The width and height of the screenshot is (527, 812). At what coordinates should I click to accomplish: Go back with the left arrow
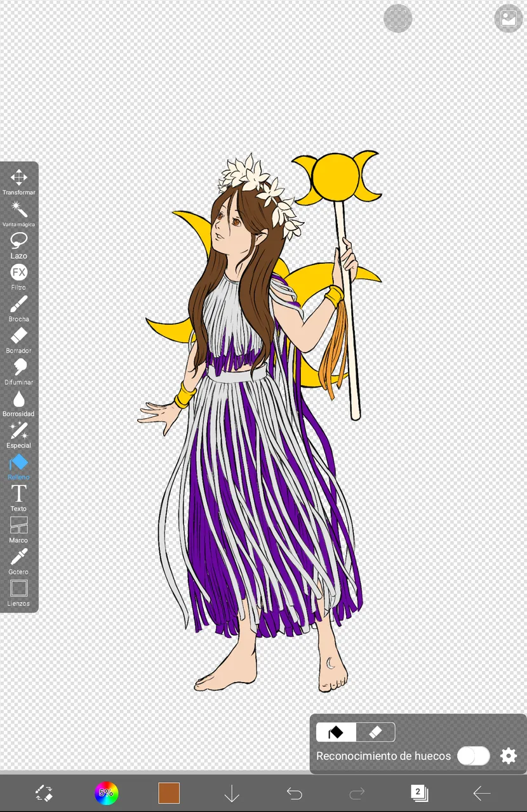pyautogui.click(x=482, y=793)
